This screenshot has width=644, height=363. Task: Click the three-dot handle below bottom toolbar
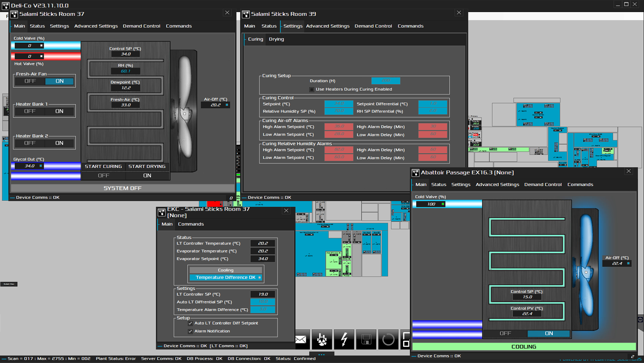(321, 355)
